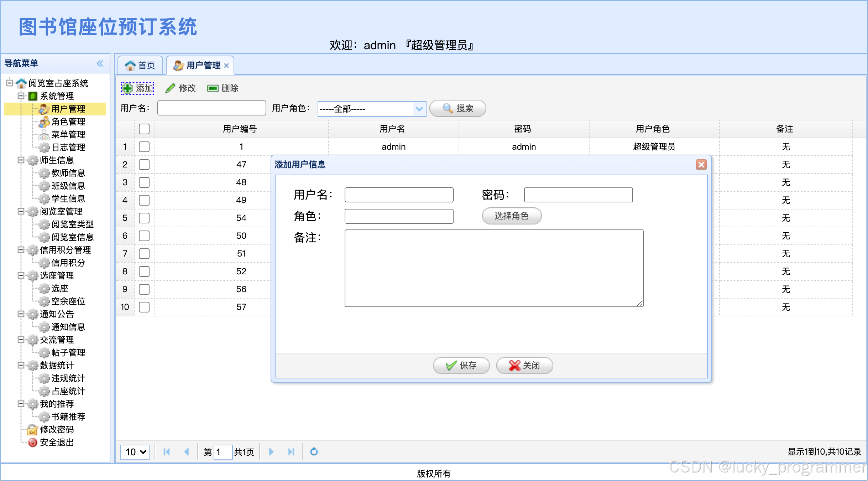Open the 用户角色 filter dropdown
The image size is (868, 481).
419,109
